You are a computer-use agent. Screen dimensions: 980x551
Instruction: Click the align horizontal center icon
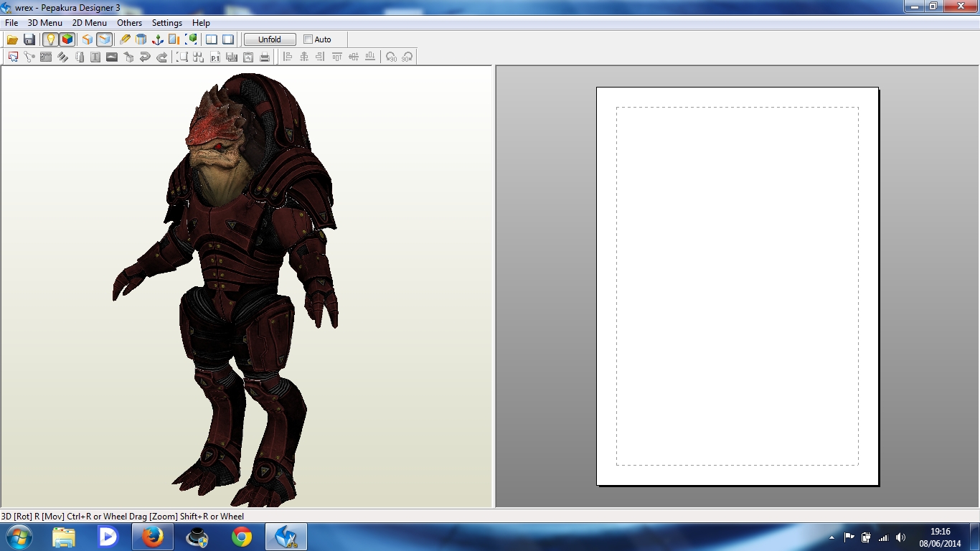click(x=304, y=57)
